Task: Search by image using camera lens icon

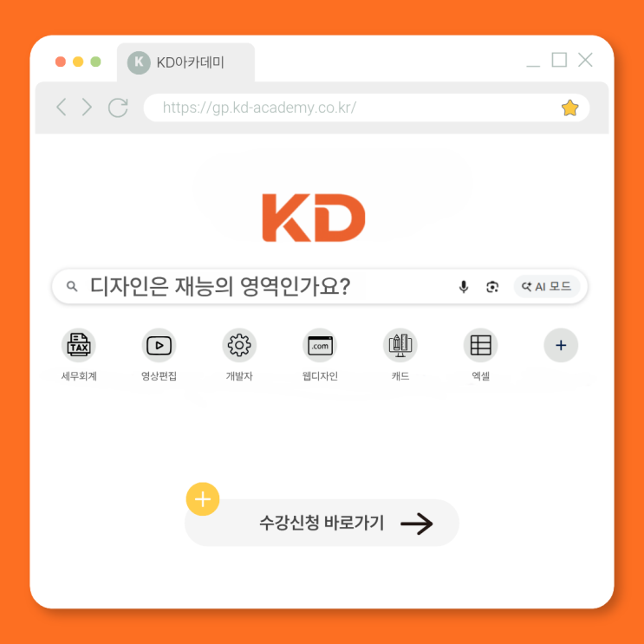Action: [492, 287]
